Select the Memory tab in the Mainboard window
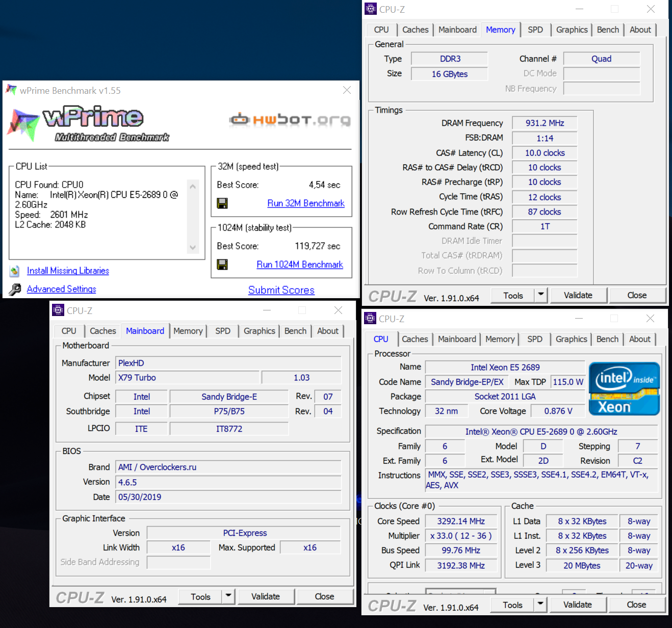Screen dimensions: 672x628 pyautogui.click(x=188, y=331)
